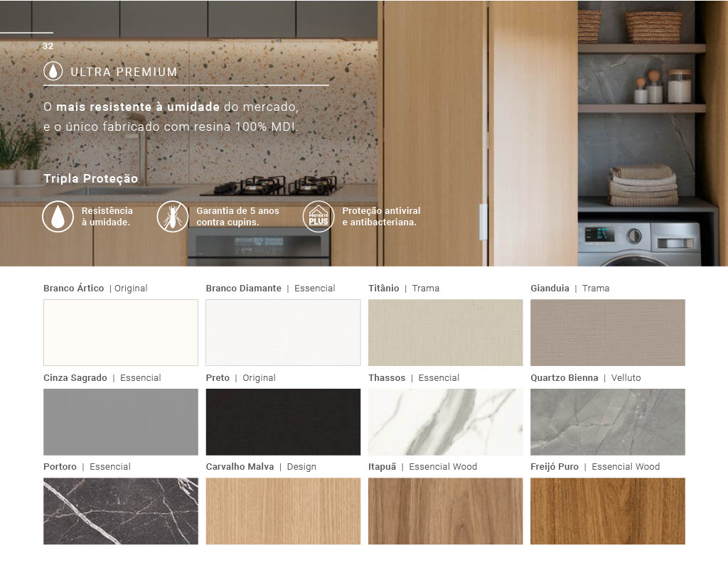Screen dimensions: 728x587
Task: Choose the Preto Original black swatch
Action: pyautogui.click(x=283, y=422)
